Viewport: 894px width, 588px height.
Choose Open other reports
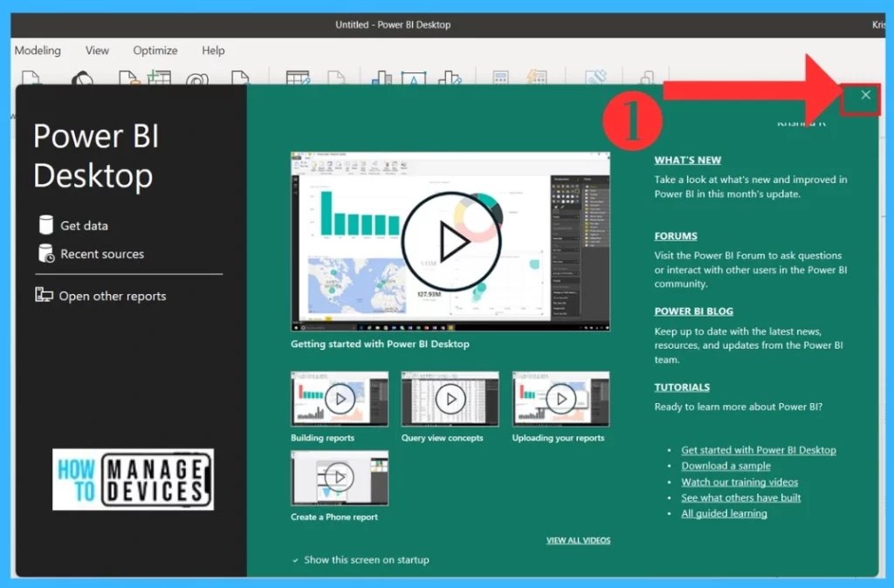[x=100, y=296]
